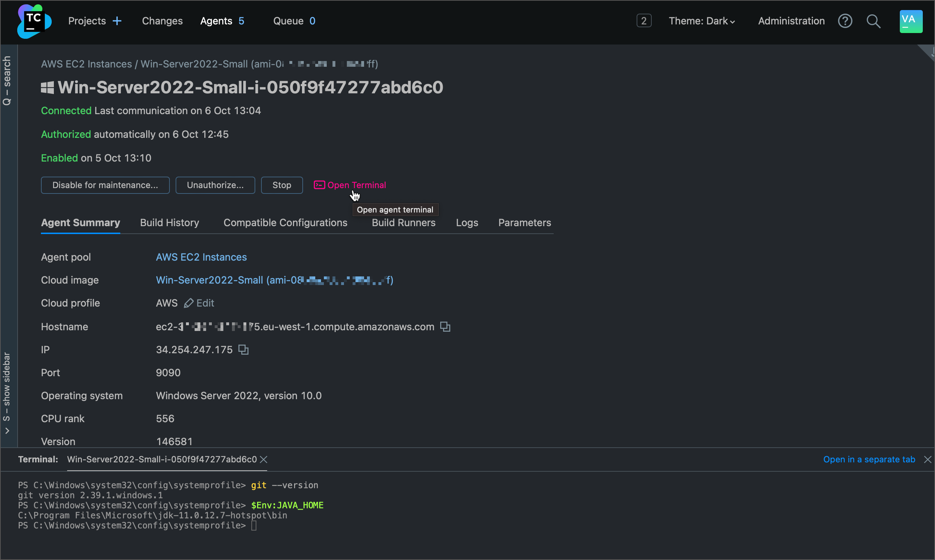The image size is (935, 560).
Task: Open the AWS EC2 Instances pool link
Action: [201, 257]
